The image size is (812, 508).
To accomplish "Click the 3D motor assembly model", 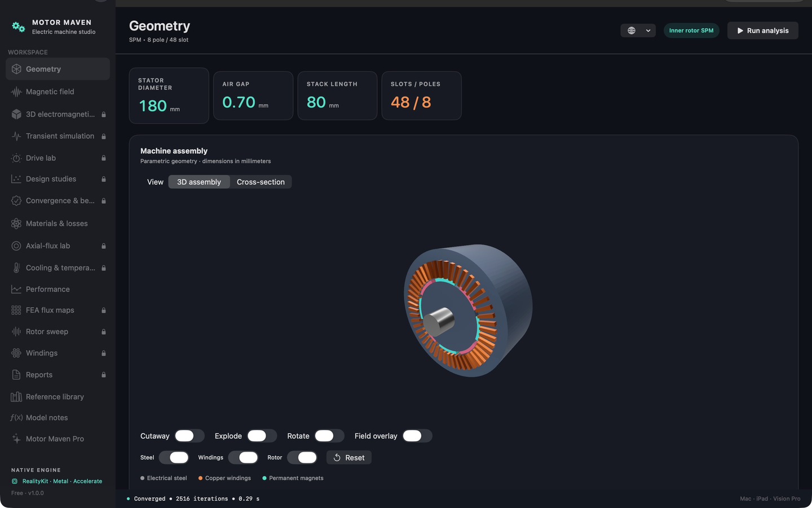I will tap(468, 310).
